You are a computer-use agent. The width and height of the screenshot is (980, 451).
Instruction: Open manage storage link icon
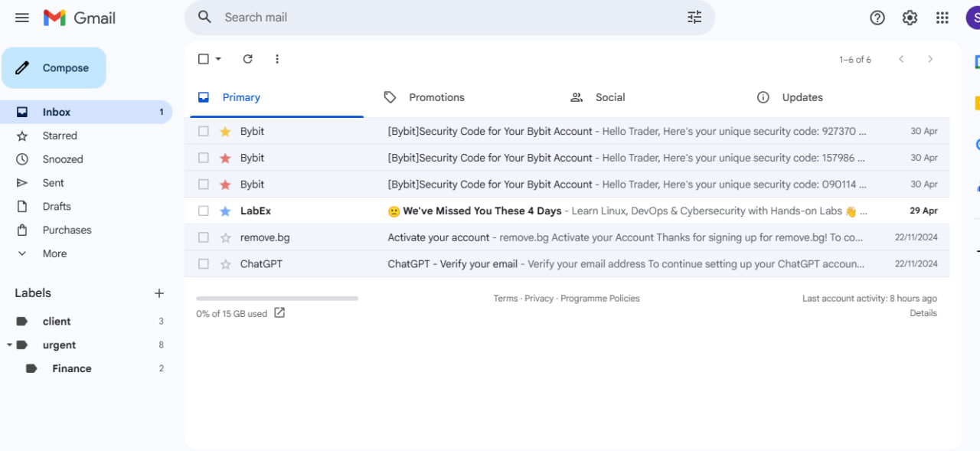click(x=279, y=312)
